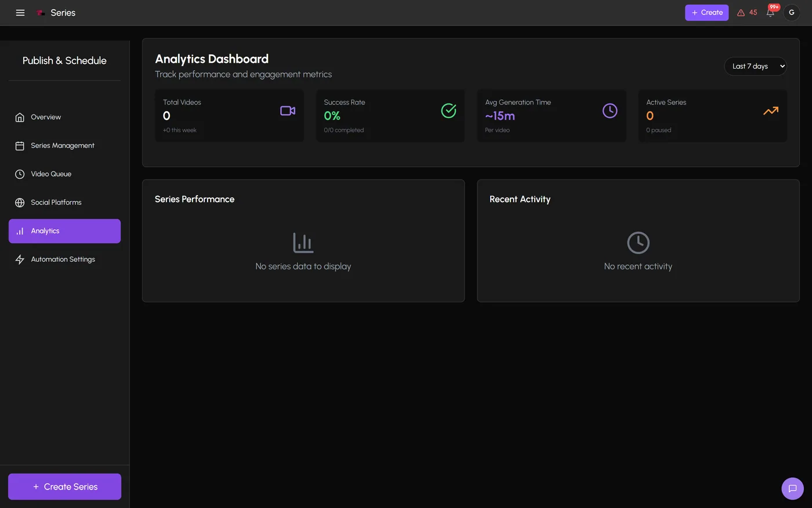Click the video camera icon in Total Videos
This screenshot has width=812, height=508.
click(x=288, y=111)
